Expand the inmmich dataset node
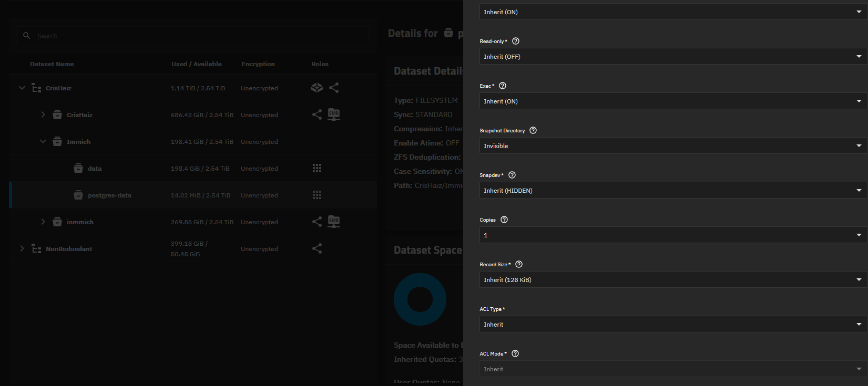 tap(43, 222)
